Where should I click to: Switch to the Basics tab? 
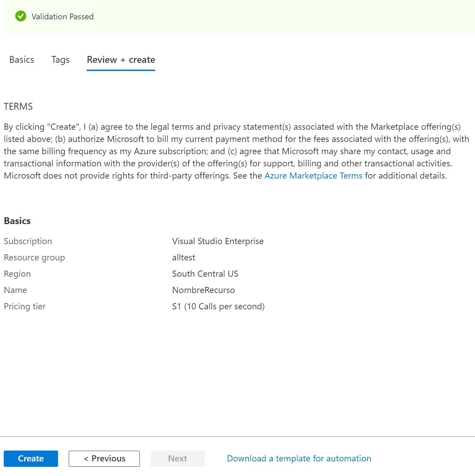[x=22, y=60]
